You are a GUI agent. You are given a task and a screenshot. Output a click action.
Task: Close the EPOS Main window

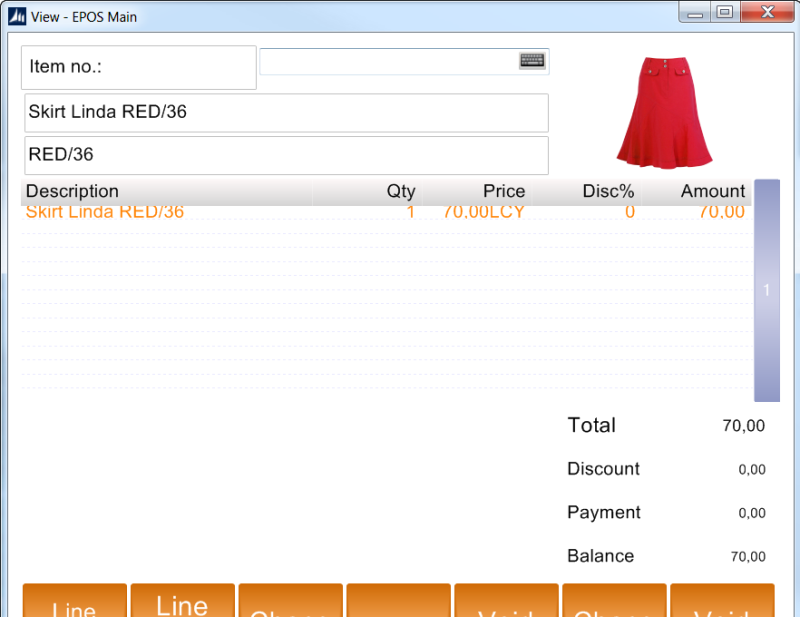[x=767, y=12]
